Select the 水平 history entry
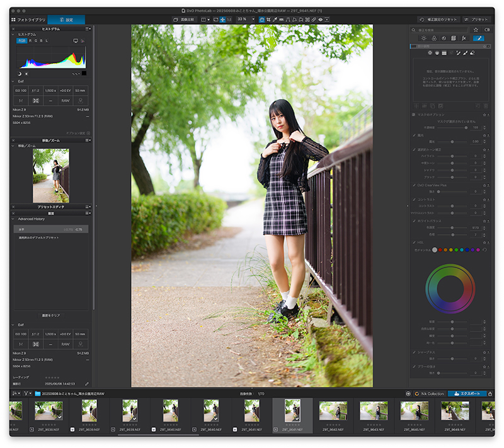The height and width of the screenshot is (448, 504). click(x=51, y=229)
